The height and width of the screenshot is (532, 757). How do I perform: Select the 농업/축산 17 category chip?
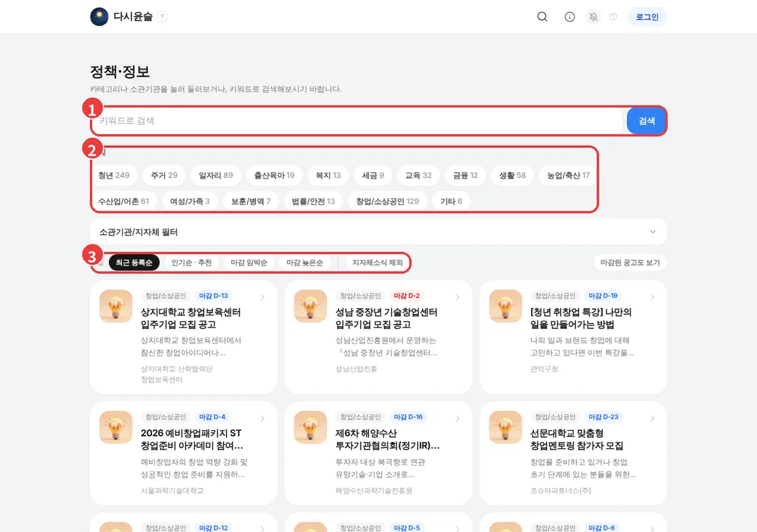pyautogui.click(x=568, y=175)
